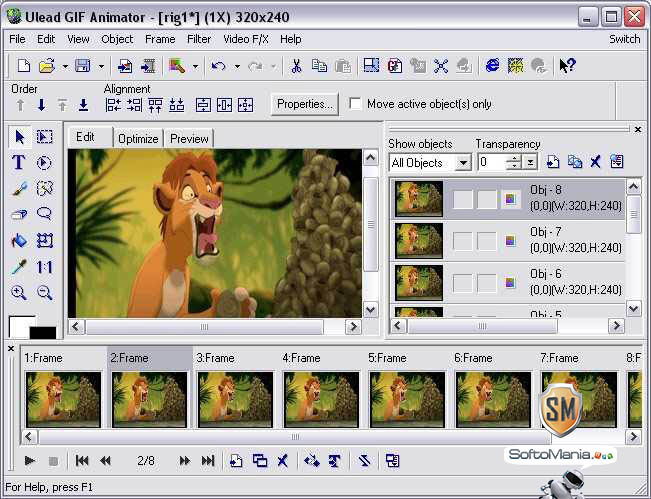Toggle first box for Obj - 8
The height and width of the screenshot is (499, 651).
[462, 199]
